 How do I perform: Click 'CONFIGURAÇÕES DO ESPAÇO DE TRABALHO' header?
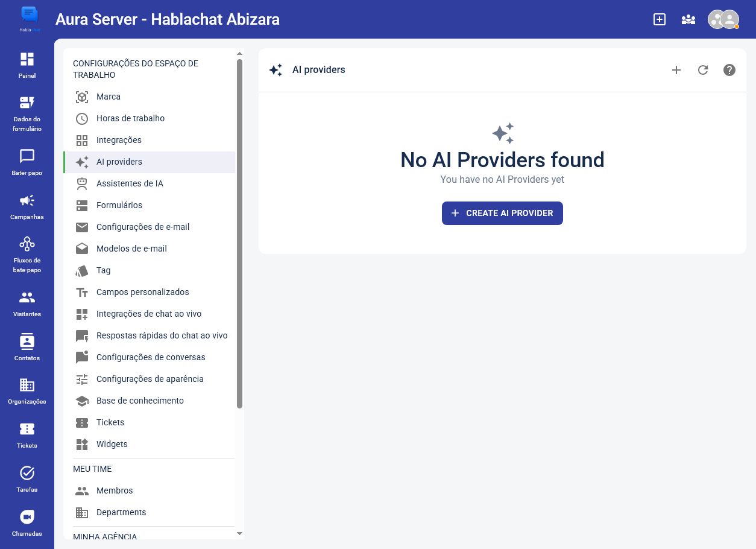(x=136, y=69)
